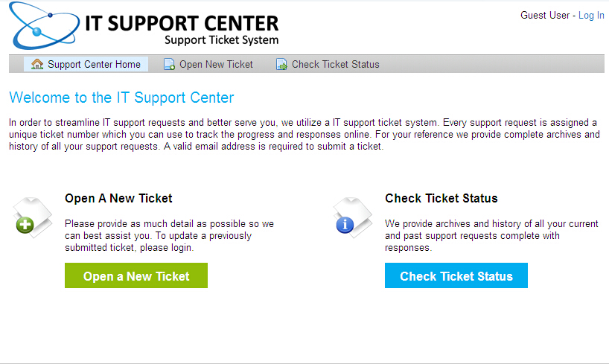Follow the Log In link
Viewport: 609px width, 364px height.
[591, 15]
